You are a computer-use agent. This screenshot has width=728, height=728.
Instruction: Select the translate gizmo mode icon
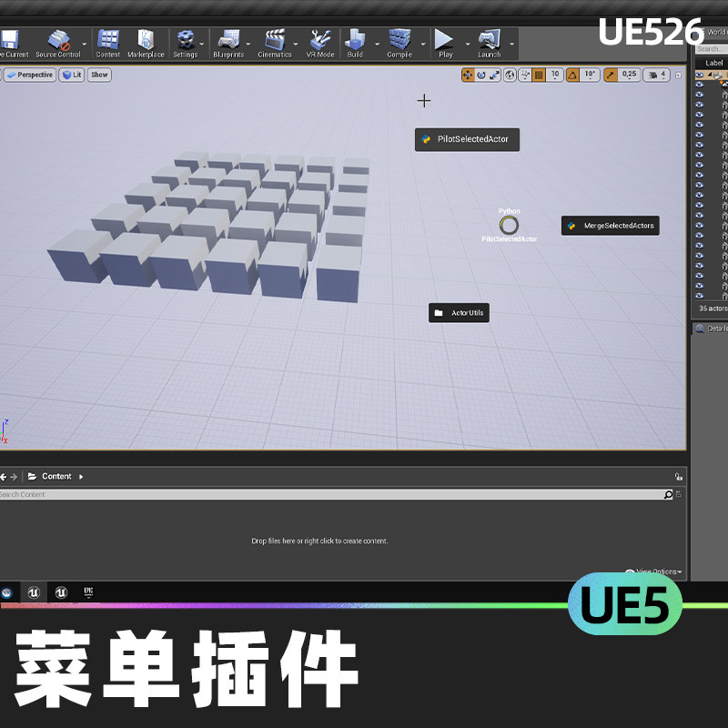click(x=468, y=75)
